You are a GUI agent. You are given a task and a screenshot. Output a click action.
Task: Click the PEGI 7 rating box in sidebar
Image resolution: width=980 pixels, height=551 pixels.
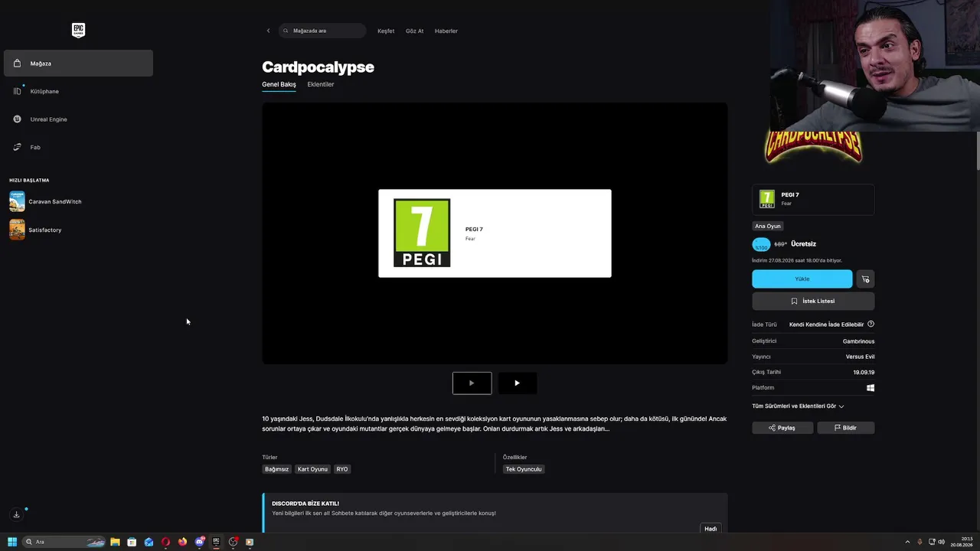tap(813, 199)
